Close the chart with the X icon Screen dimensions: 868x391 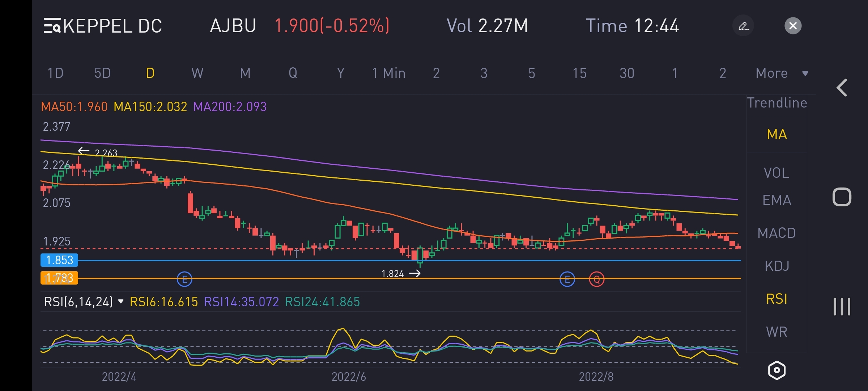coord(793,26)
